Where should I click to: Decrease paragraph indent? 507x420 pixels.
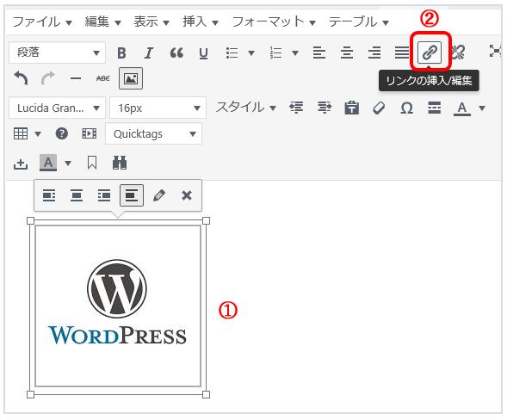pyautogui.click(x=296, y=107)
